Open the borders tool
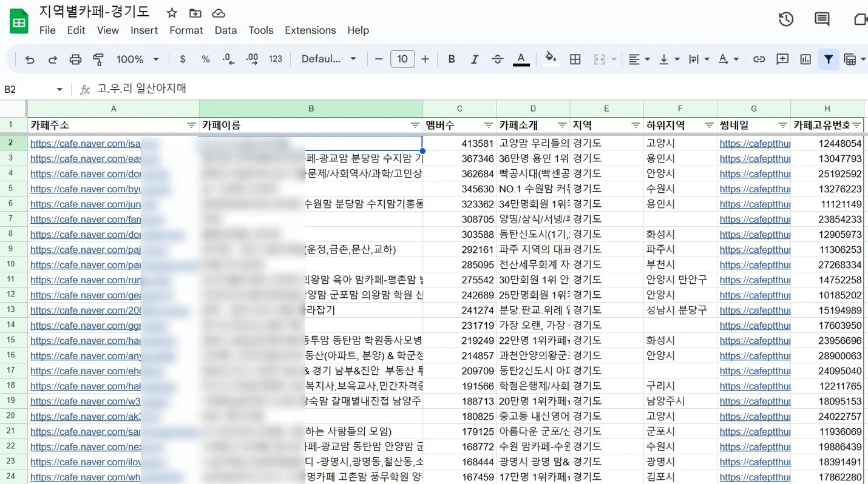868x484 pixels. [575, 59]
